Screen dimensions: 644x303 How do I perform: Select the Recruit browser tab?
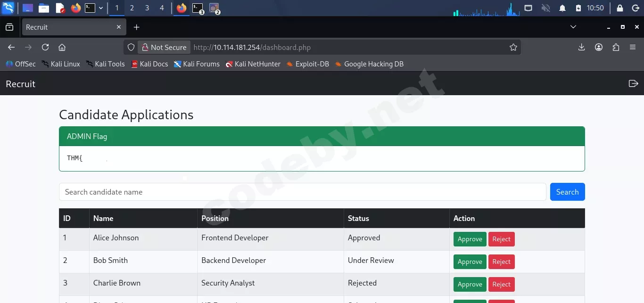(x=74, y=27)
